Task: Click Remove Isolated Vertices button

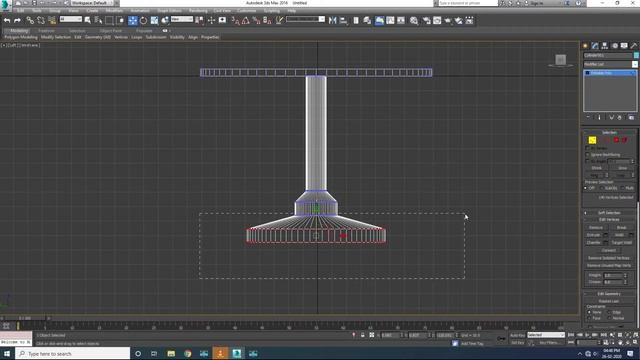Action: pyautogui.click(x=609, y=258)
